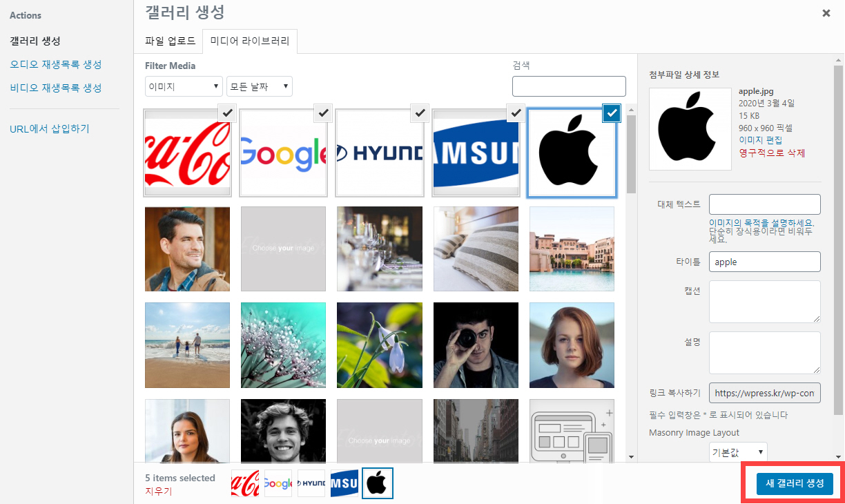Open the 이미지 media type filter dropdown
This screenshot has width=845, height=504.
coord(183,86)
